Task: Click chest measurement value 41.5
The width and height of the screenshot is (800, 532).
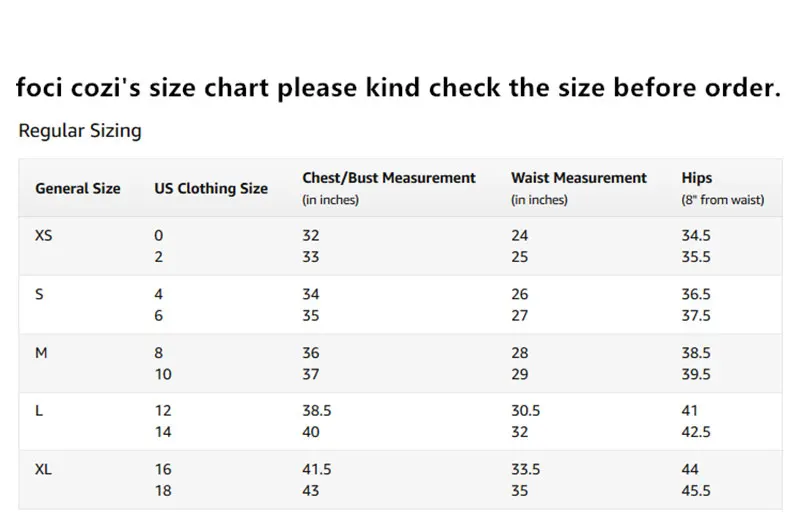Action: tap(317, 469)
